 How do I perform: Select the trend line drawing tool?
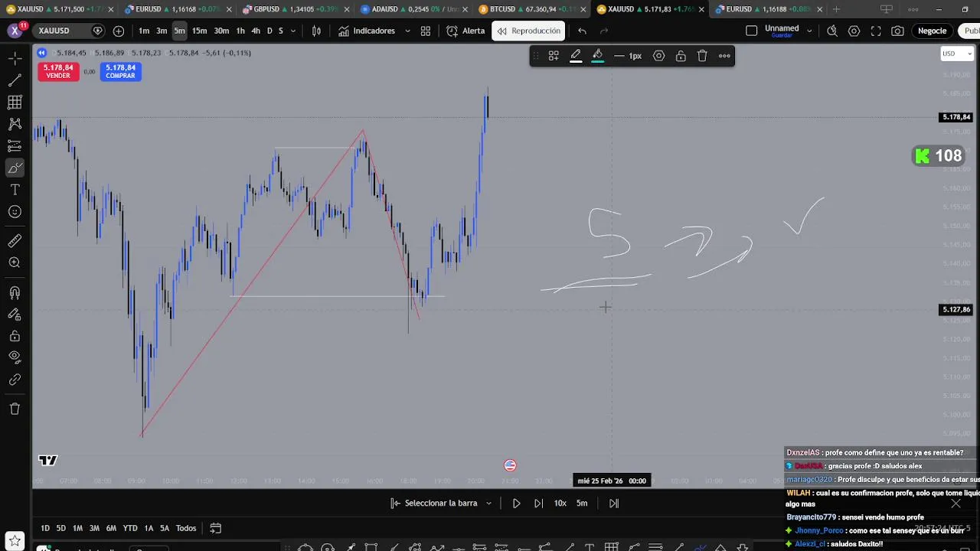[x=15, y=80]
